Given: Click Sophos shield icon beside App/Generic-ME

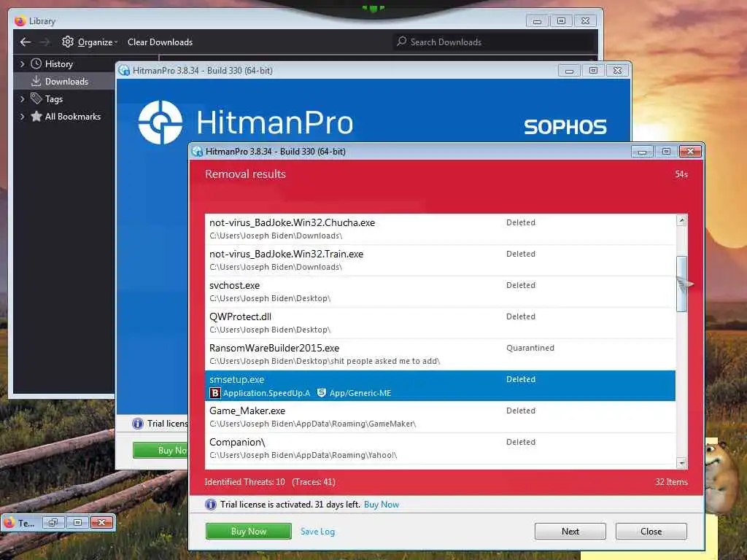Looking at the screenshot, I should (x=322, y=393).
